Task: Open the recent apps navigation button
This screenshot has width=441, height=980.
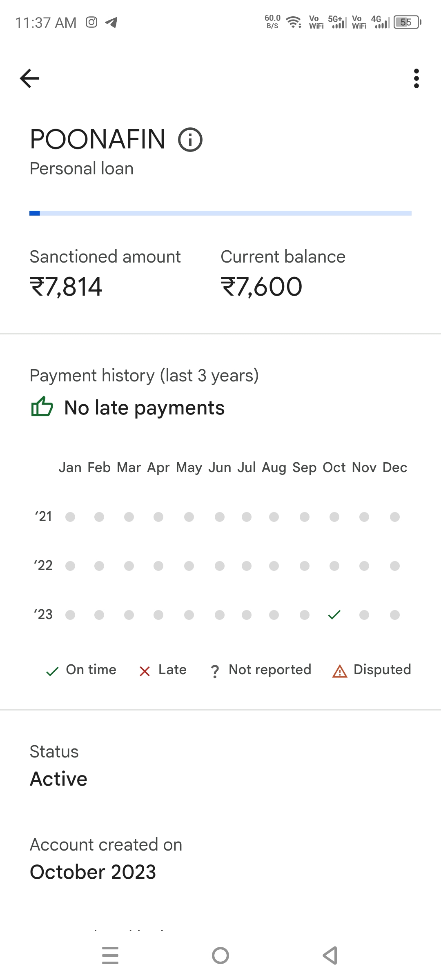Action: click(x=110, y=955)
